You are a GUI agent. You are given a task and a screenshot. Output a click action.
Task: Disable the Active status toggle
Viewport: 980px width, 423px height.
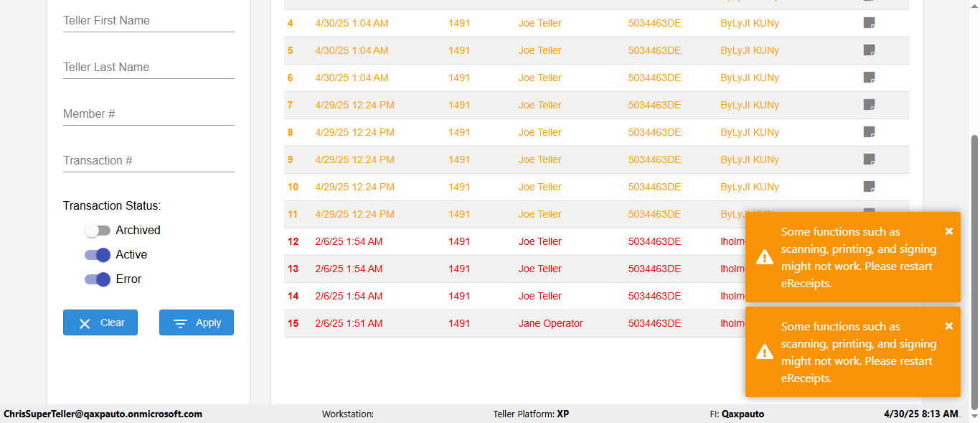tap(98, 255)
